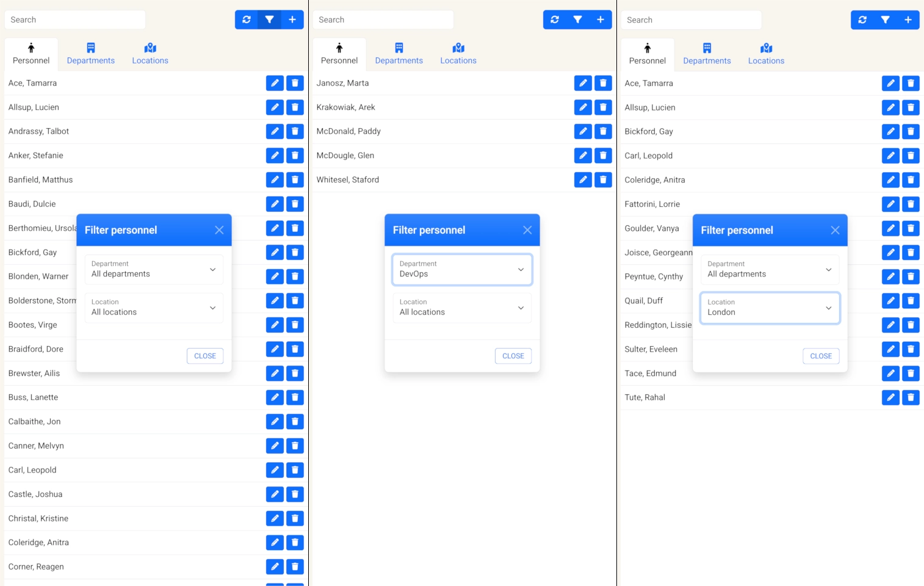
Task: Select the name "Brewster, Ailis"
Action: click(x=34, y=374)
